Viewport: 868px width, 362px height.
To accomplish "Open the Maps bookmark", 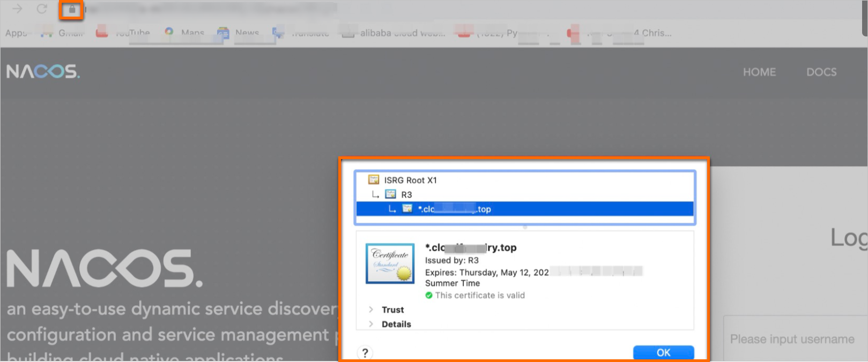I will 184,33.
